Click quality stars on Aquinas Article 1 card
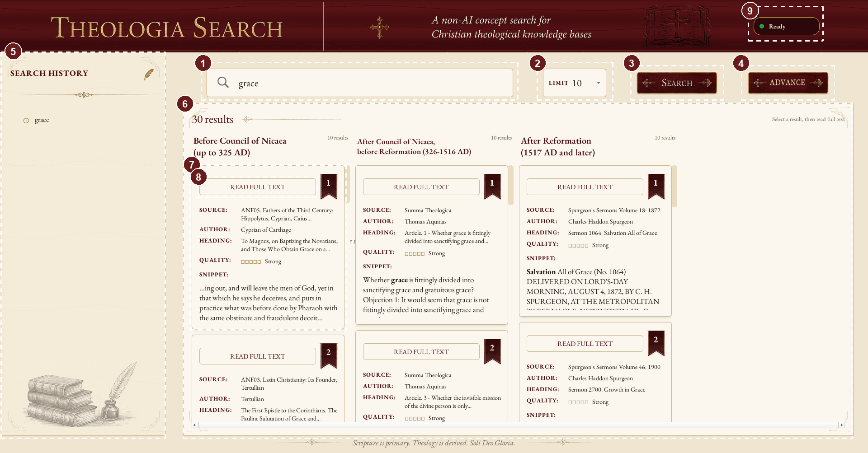The height and width of the screenshot is (453, 868). [x=415, y=254]
